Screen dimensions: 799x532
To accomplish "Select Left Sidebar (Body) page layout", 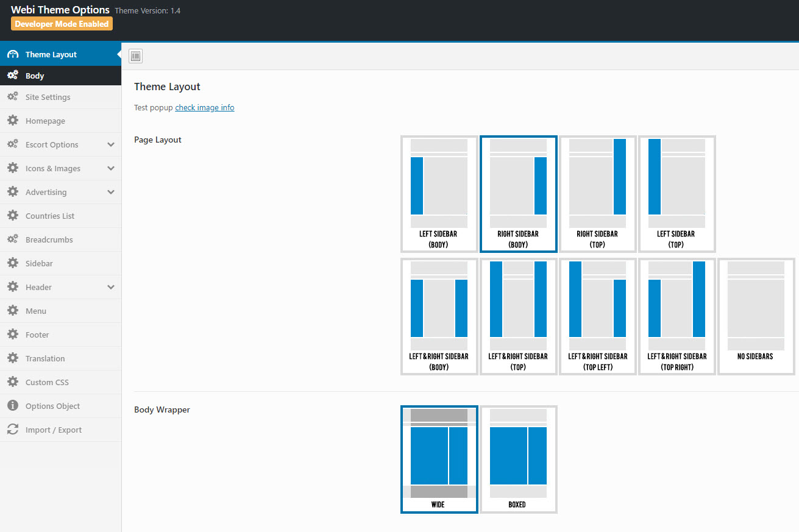I will (439, 194).
